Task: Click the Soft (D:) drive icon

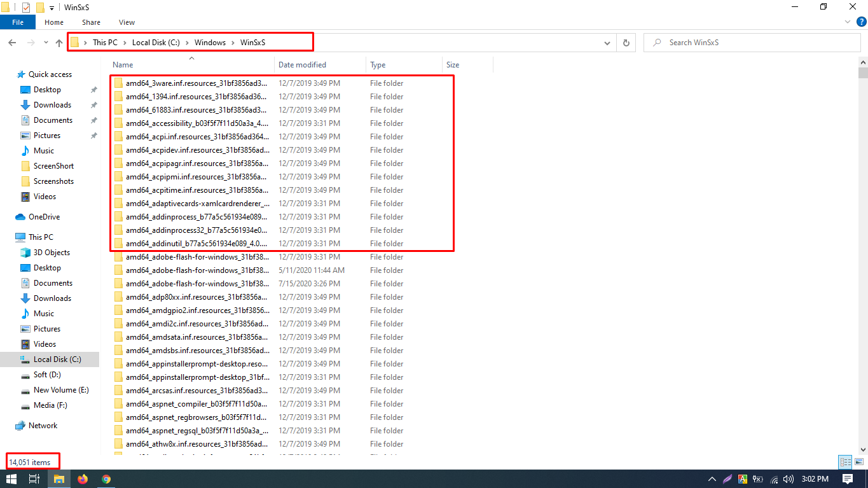Action: click(25, 375)
